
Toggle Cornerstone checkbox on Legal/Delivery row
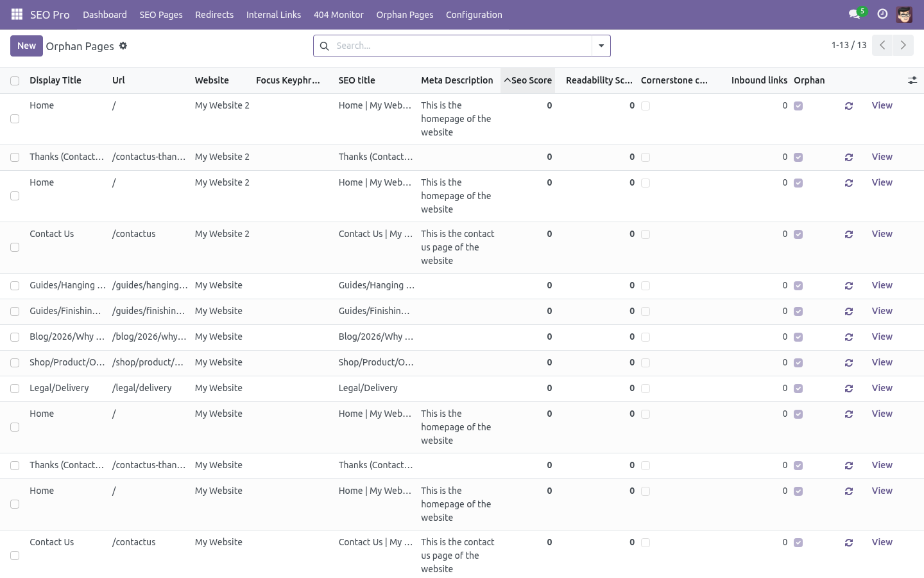[x=646, y=389]
